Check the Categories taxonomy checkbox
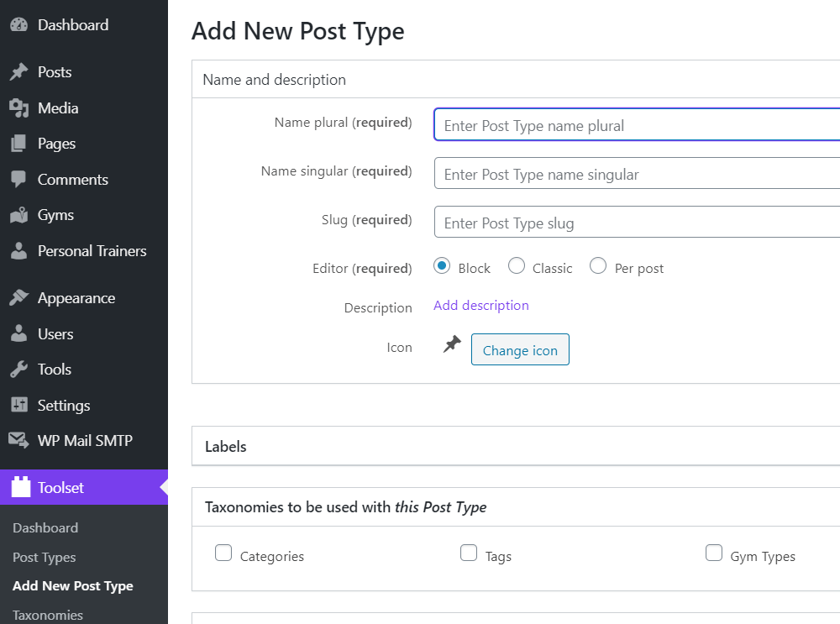 [223, 553]
